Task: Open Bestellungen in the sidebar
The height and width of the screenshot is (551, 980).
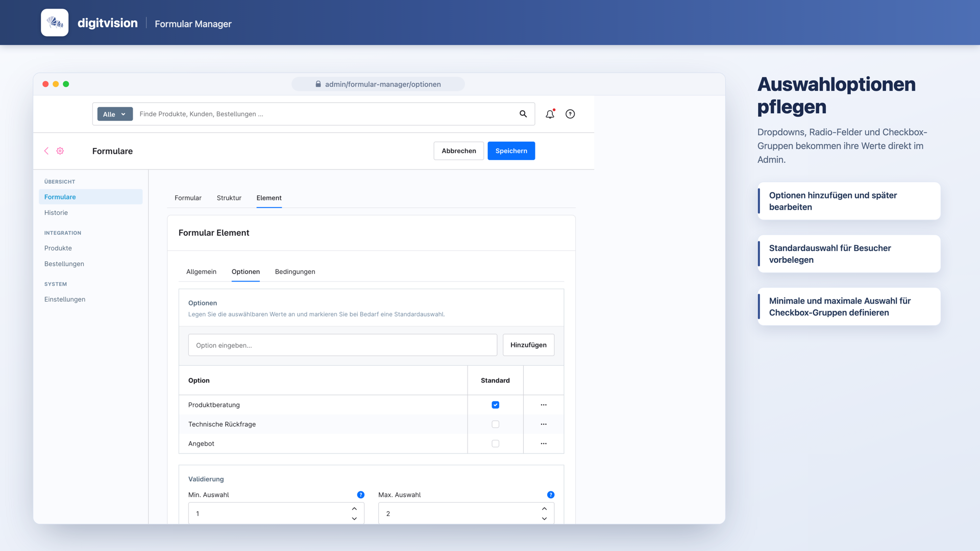Action: point(64,264)
